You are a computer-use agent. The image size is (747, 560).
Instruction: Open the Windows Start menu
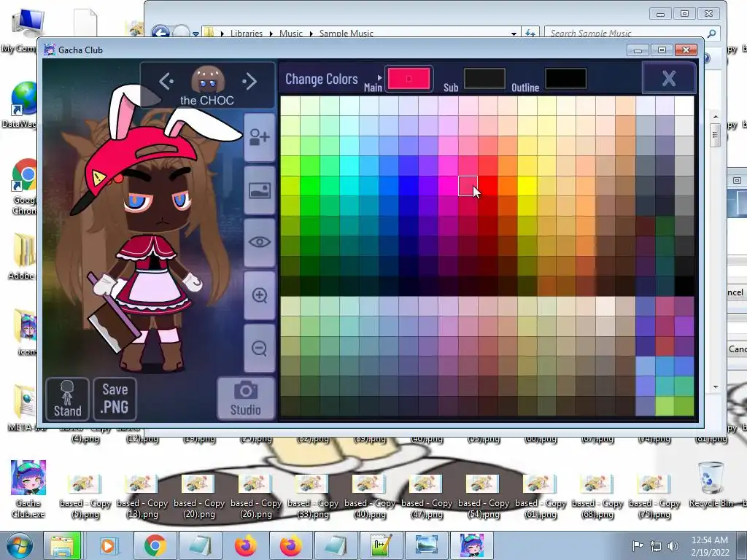[x=19, y=545]
